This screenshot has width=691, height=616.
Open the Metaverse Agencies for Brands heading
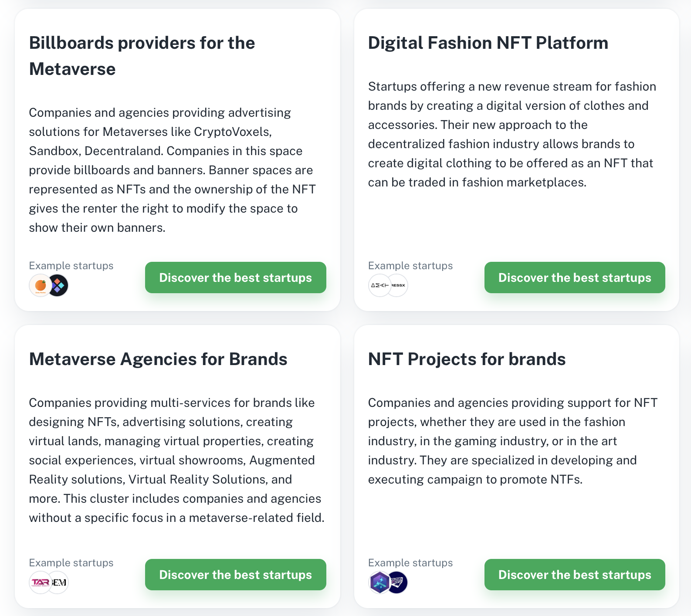[158, 359]
